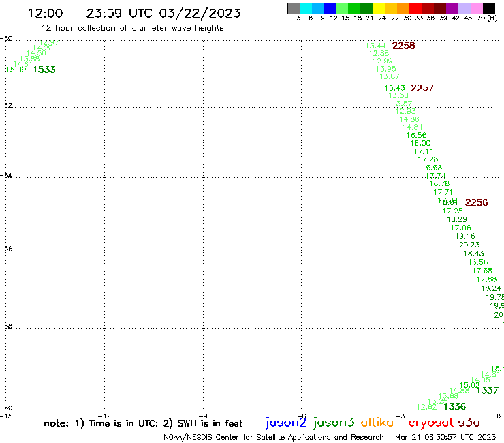504x443 pixels.
Task: Click the wave height value 16.78
Action: (439, 184)
